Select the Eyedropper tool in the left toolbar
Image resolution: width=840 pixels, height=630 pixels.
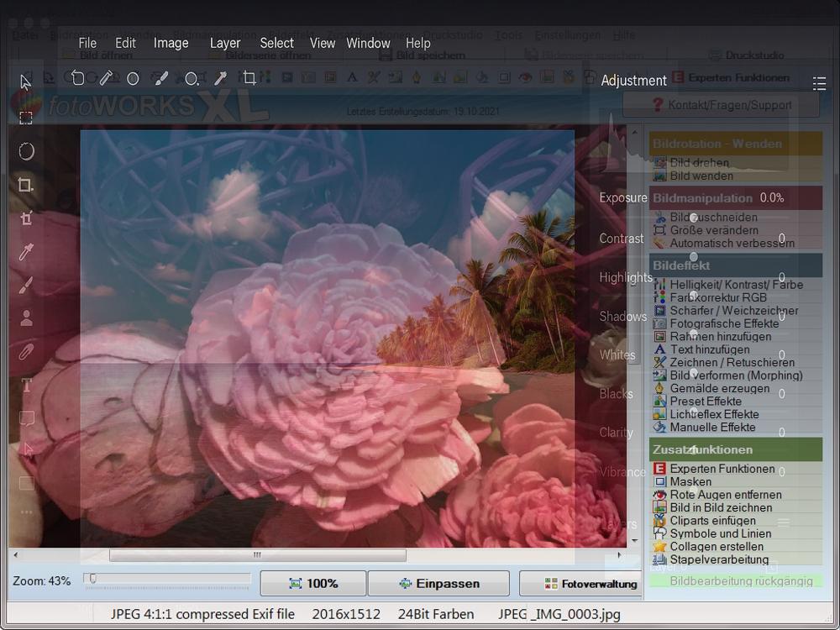(26, 252)
